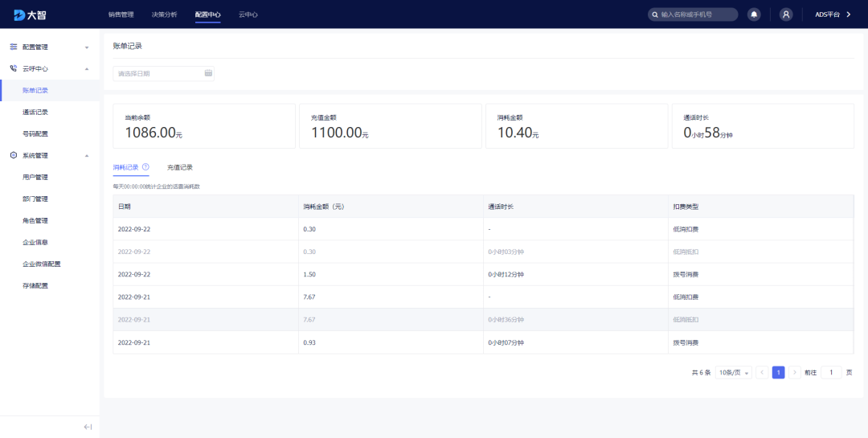Click the notification bell icon
Image resolution: width=868 pixels, height=438 pixels.
(x=754, y=14)
